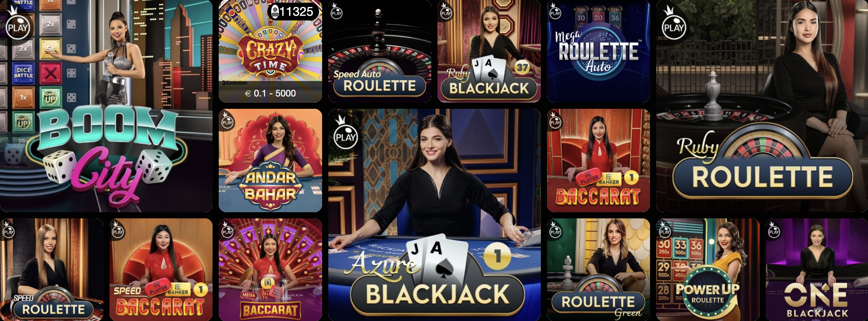Launch Speed Auto Roulette game
Screen dimensions: 868x321
[380, 51]
